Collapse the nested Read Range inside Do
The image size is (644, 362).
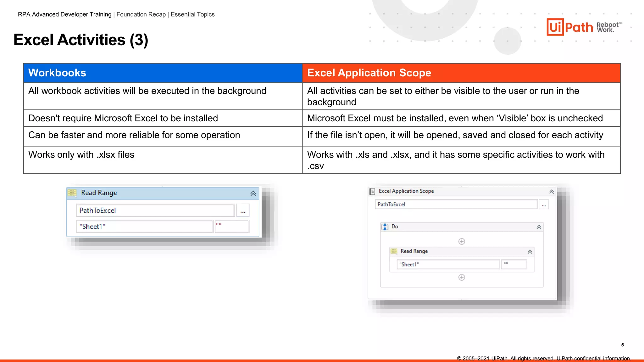pyautogui.click(x=530, y=252)
